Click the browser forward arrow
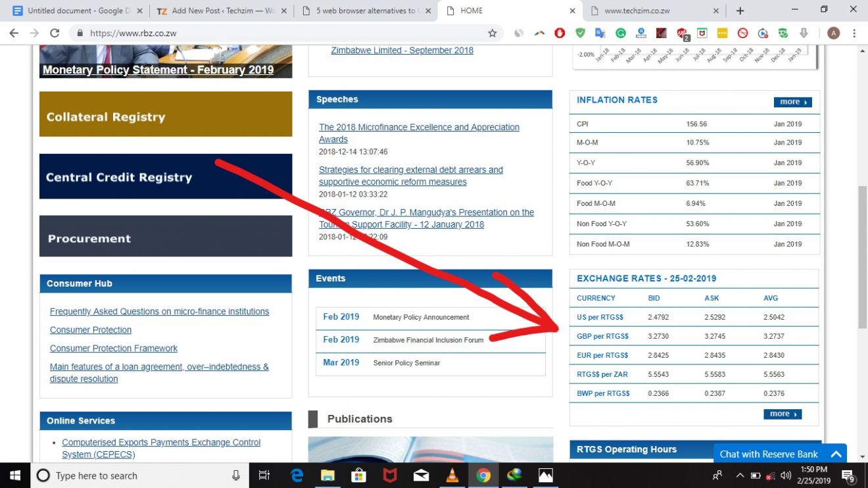This screenshot has width=868, height=488. pos(34,33)
